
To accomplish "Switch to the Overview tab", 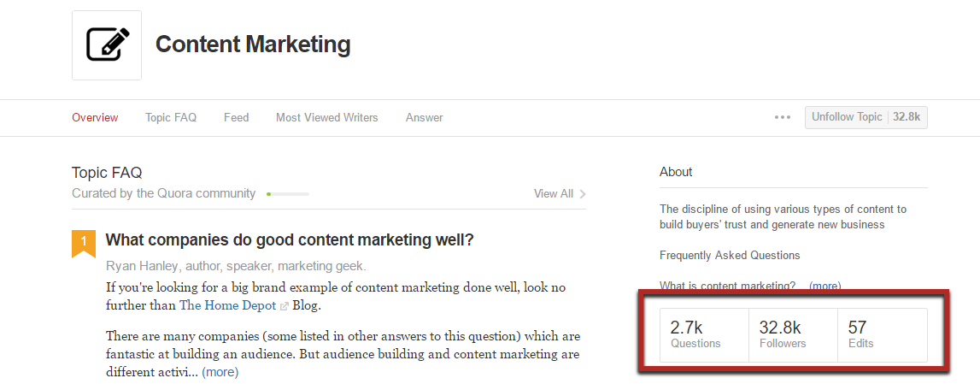I will coord(95,117).
